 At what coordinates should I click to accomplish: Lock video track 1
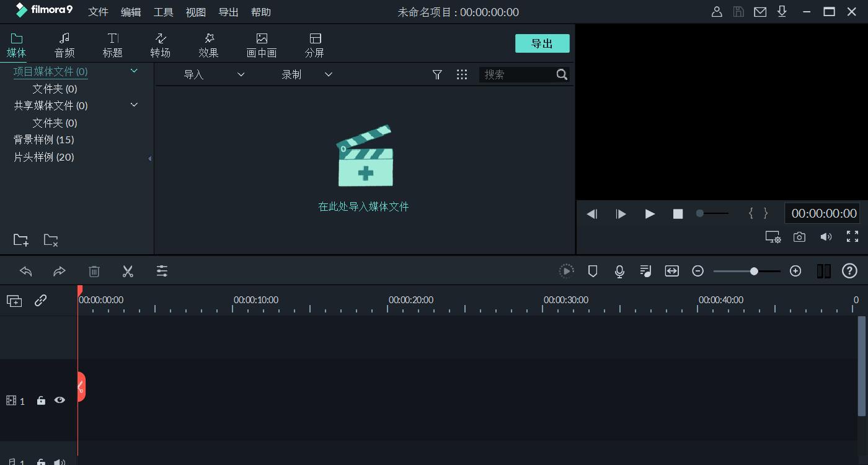point(41,400)
